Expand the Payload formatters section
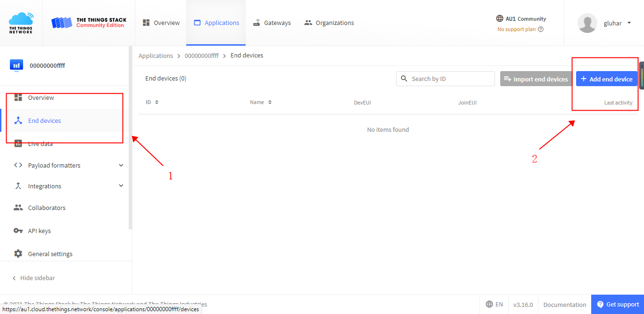Image resolution: width=644 pixels, height=314 pixels. click(x=121, y=165)
